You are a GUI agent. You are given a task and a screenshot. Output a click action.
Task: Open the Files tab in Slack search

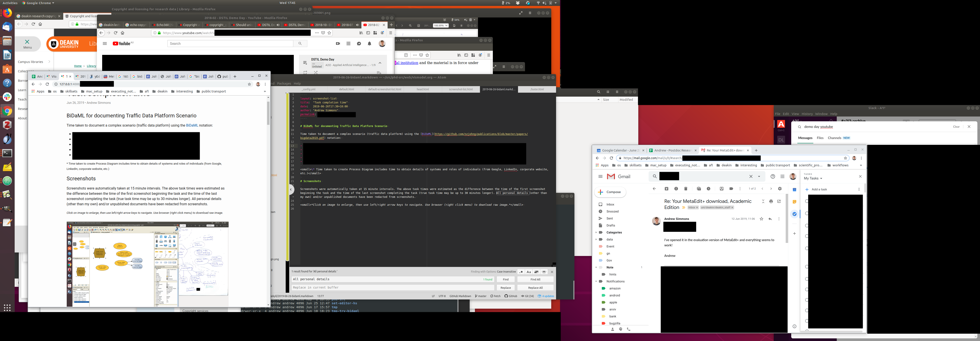pyautogui.click(x=820, y=138)
